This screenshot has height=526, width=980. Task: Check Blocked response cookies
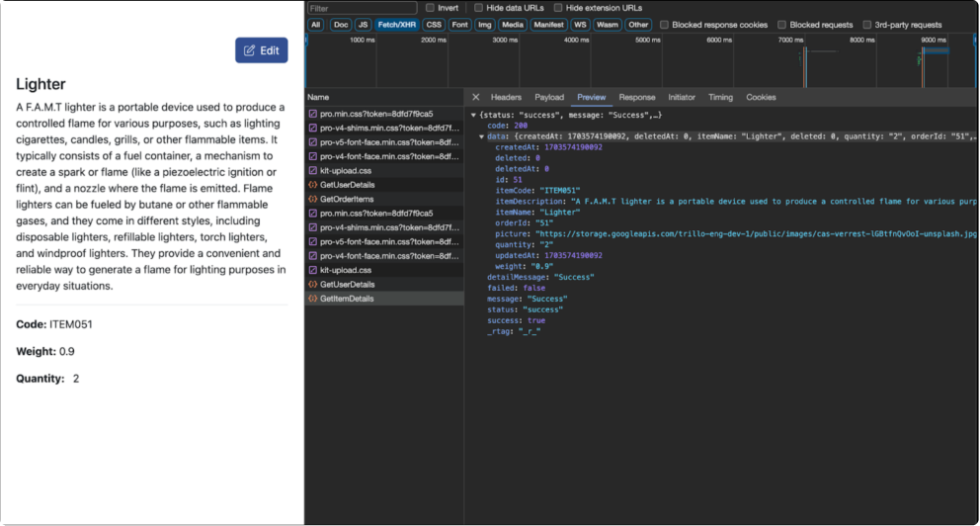(x=665, y=25)
